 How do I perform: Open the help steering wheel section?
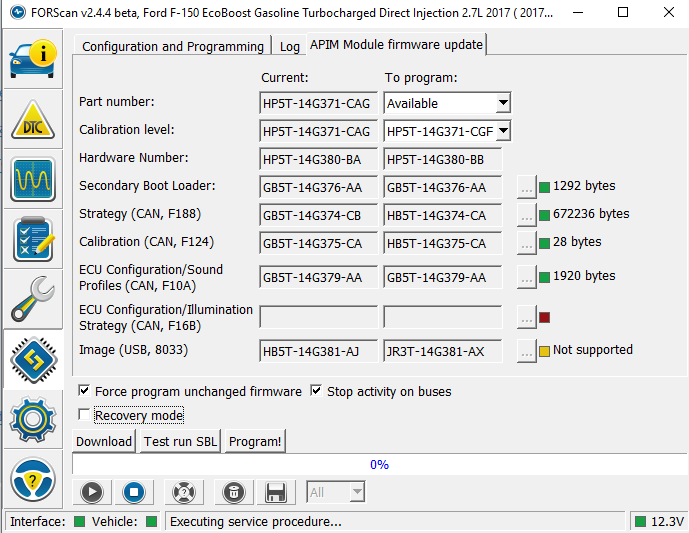click(33, 481)
